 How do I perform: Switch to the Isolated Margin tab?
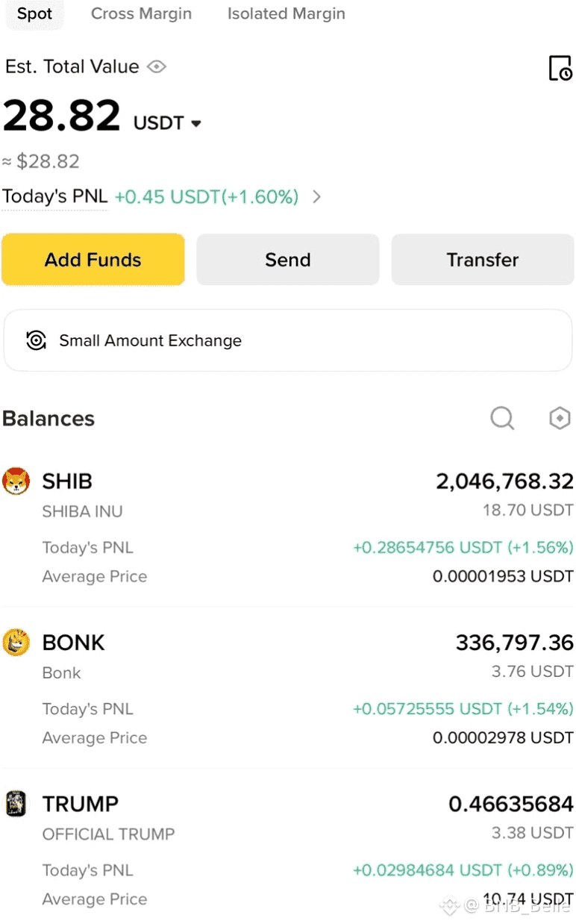(287, 13)
